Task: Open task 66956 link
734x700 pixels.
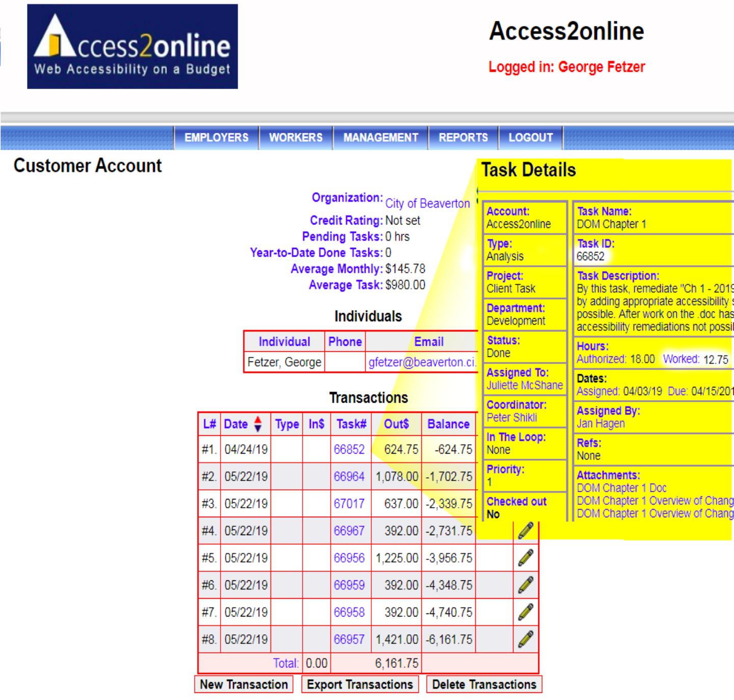Action: click(x=349, y=558)
